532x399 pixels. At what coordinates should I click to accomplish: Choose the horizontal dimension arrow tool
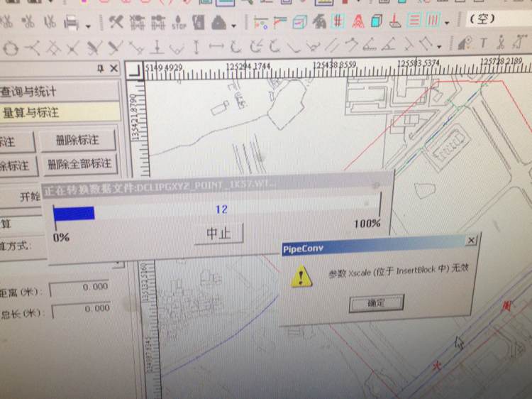coord(216,46)
